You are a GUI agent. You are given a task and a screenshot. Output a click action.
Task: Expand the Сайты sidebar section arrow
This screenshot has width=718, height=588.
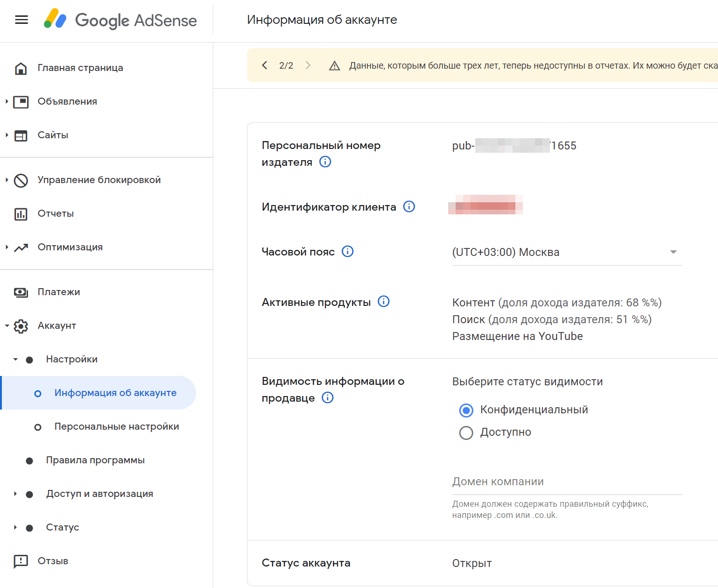pos(7,135)
